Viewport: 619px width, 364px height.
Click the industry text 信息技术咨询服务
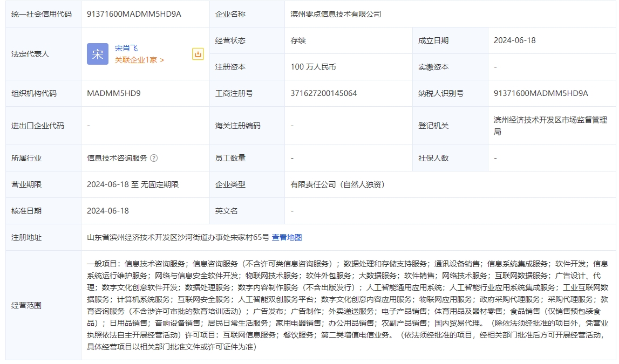pos(117,158)
